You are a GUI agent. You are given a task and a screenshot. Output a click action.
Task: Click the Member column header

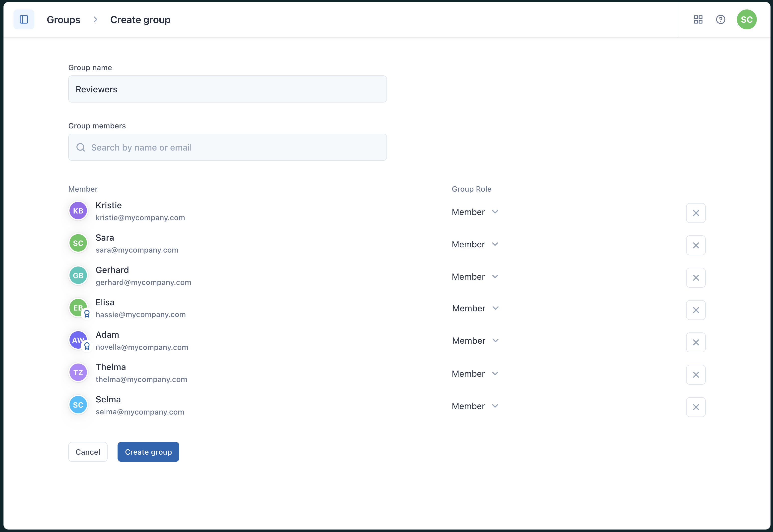point(83,189)
